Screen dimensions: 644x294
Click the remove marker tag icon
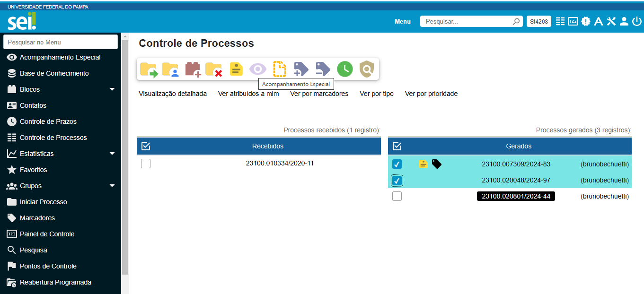click(323, 69)
